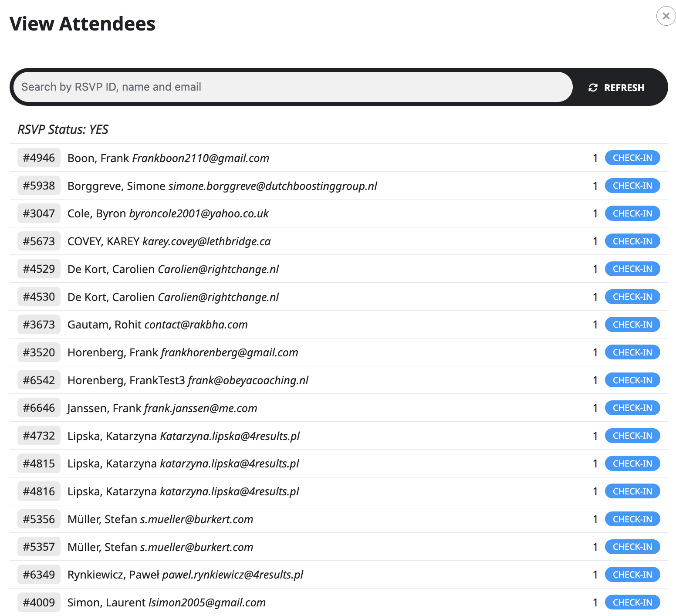Check in Rohit Gautam
Screen dimensions: 676x616
[x=632, y=325]
